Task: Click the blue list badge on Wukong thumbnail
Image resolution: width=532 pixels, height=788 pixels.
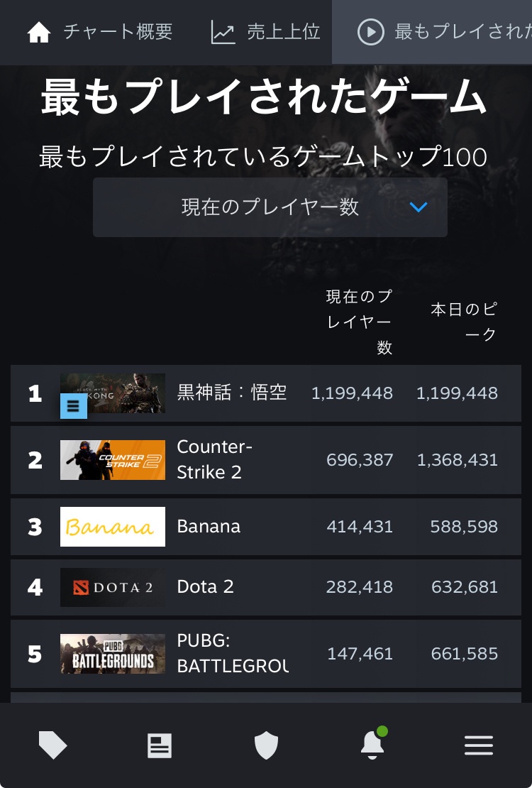Action: coord(74,406)
